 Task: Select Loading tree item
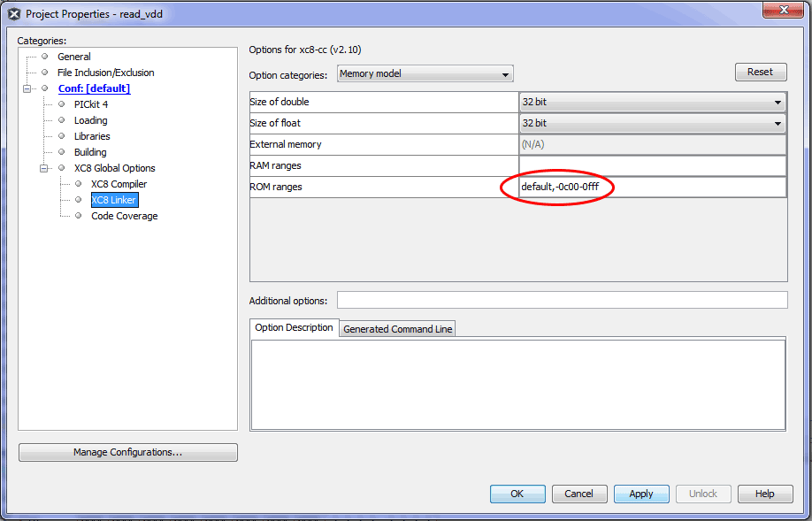point(90,120)
